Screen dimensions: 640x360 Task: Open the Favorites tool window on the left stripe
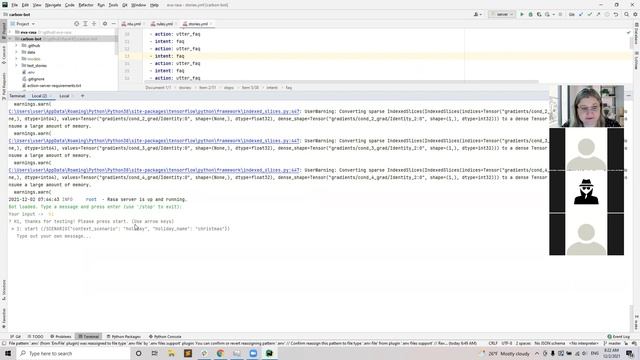tap(4, 318)
